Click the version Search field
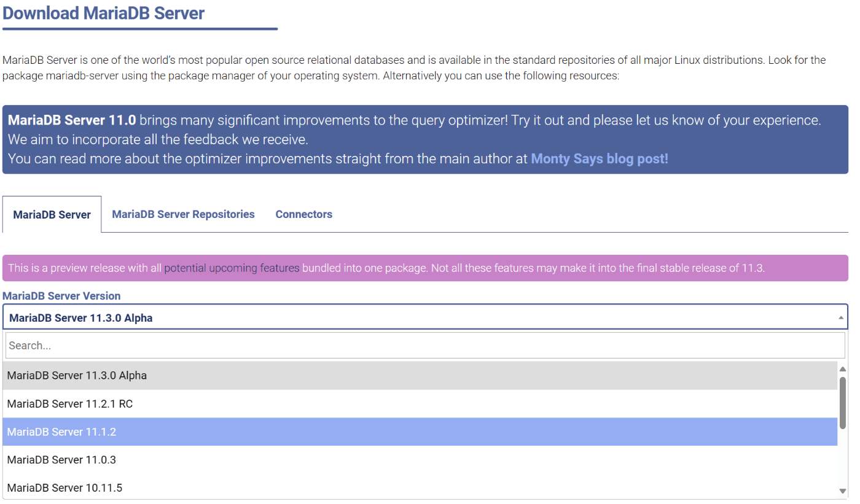 [x=425, y=346]
